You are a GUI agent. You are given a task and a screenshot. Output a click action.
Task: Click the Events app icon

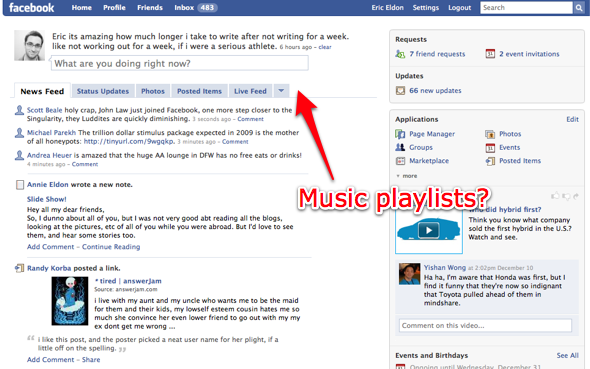click(x=490, y=147)
